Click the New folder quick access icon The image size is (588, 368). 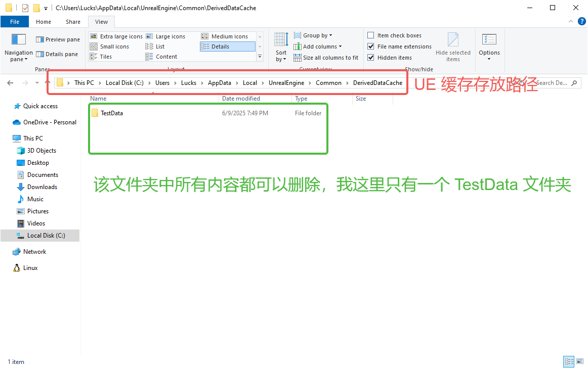[x=36, y=8]
